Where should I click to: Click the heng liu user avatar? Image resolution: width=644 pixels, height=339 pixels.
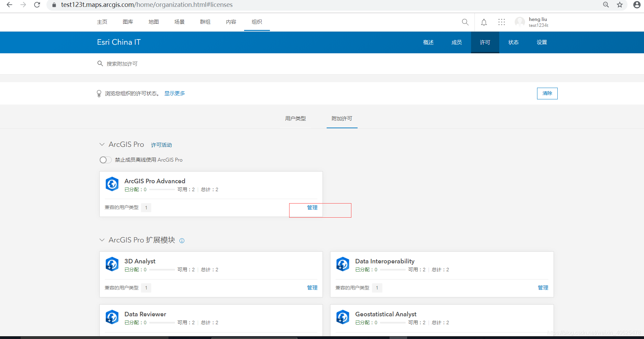(x=520, y=22)
